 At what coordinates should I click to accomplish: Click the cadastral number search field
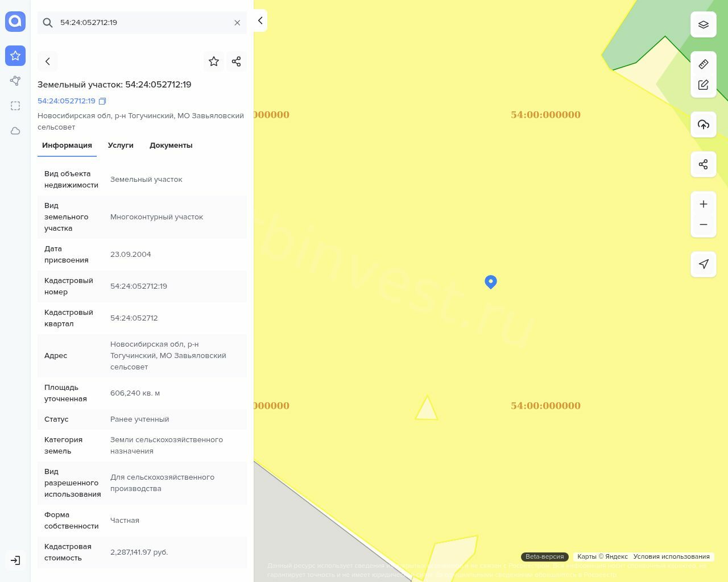(142, 23)
